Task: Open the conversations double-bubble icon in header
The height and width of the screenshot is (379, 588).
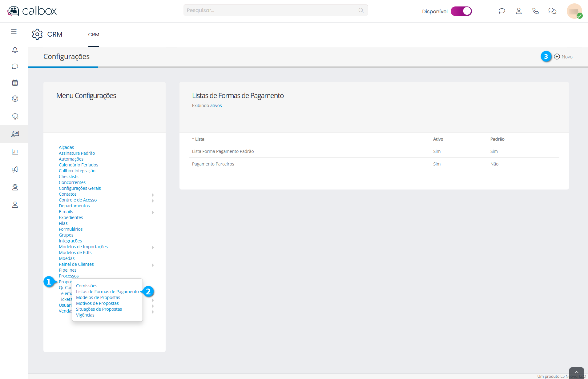Action: 552,11
